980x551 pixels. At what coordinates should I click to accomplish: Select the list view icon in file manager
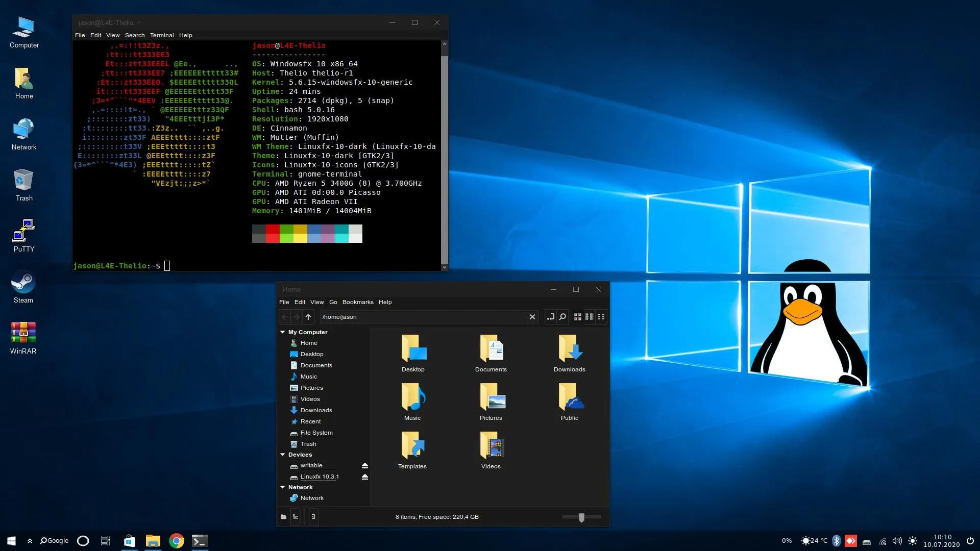pyautogui.click(x=601, y=317)
